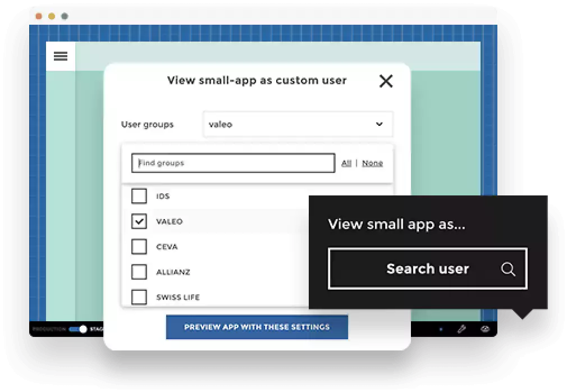Focus the Find groups search field
This screenshot has height=392, width=567.
[233, 163]
